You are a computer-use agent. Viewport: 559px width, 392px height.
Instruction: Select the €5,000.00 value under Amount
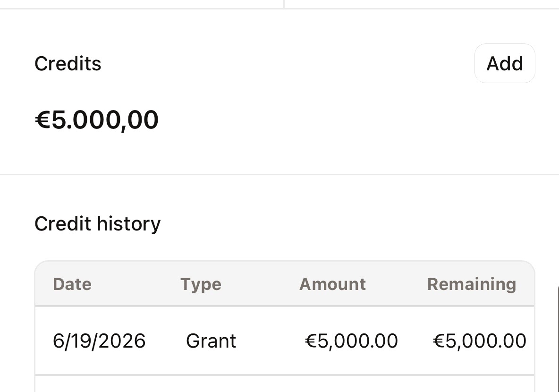[x=352, y=341]
